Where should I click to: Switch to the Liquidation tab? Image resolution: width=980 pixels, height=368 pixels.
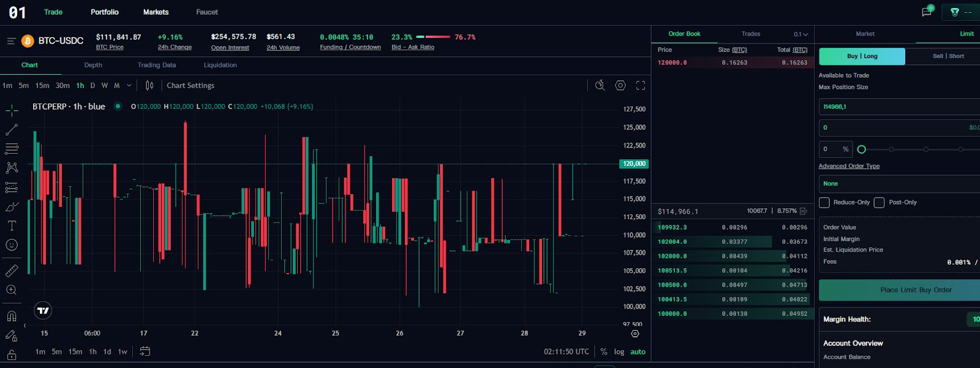220,66
